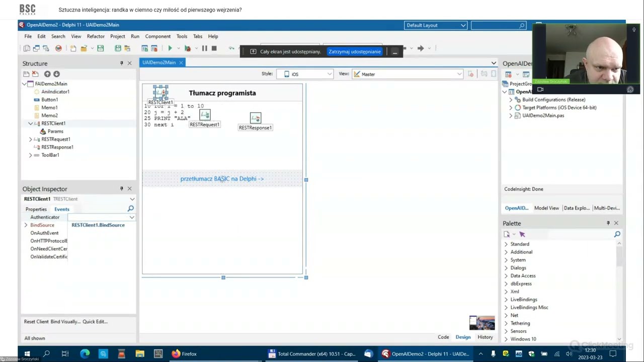This screenshot has height=362, width=644.
Task: Click the IDE search box in title bar
Action: pos(499,25)
